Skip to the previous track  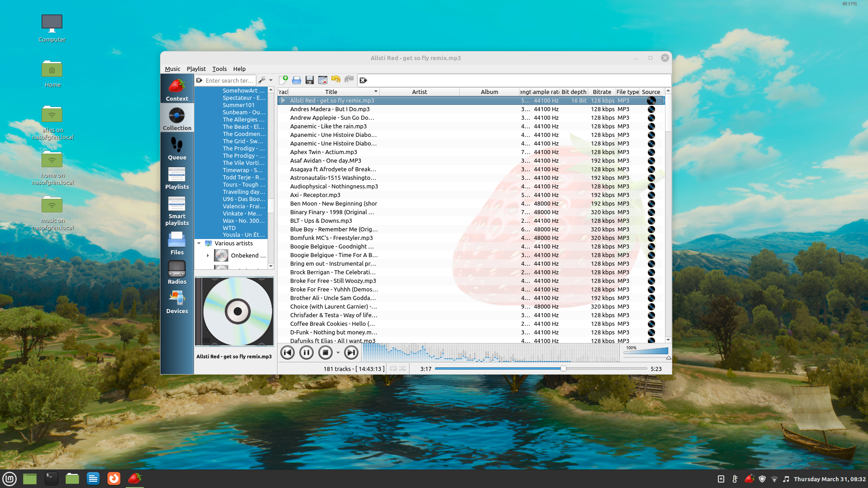[288, 352]
